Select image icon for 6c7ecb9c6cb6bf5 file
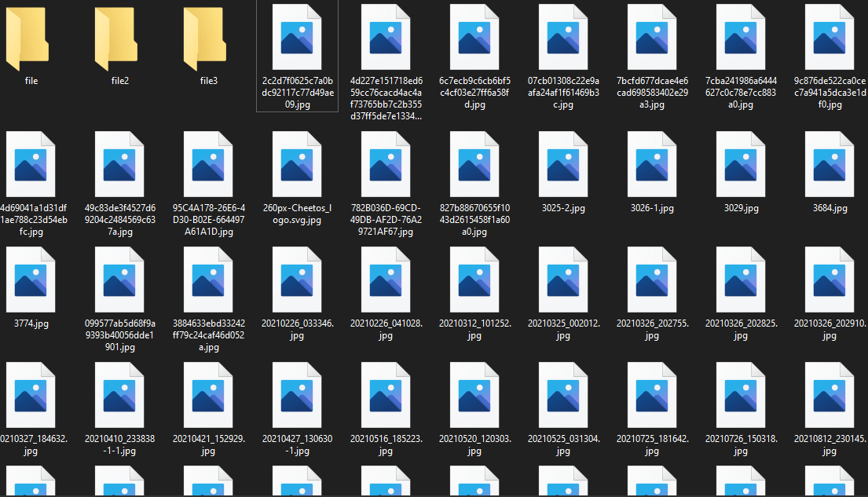This screenshot has width=868, height=497. [x=474, y=37]
